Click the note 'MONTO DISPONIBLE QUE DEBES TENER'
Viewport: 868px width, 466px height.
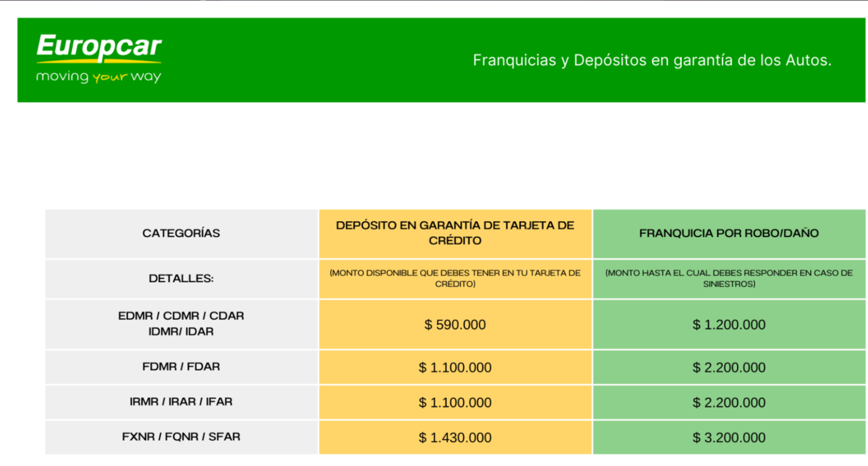click(455, 279)
